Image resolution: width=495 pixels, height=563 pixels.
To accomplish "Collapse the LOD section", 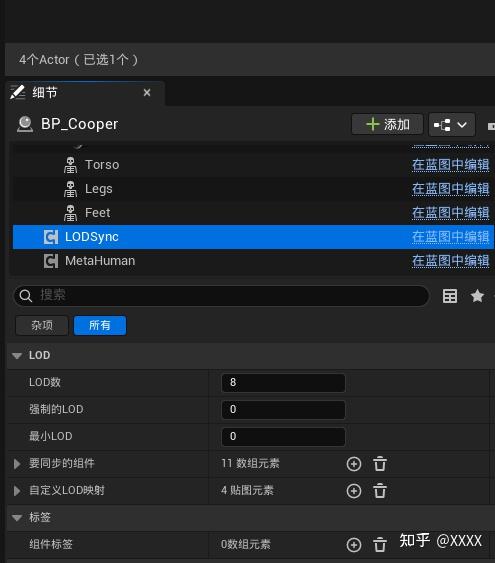I will click(17, 355).
